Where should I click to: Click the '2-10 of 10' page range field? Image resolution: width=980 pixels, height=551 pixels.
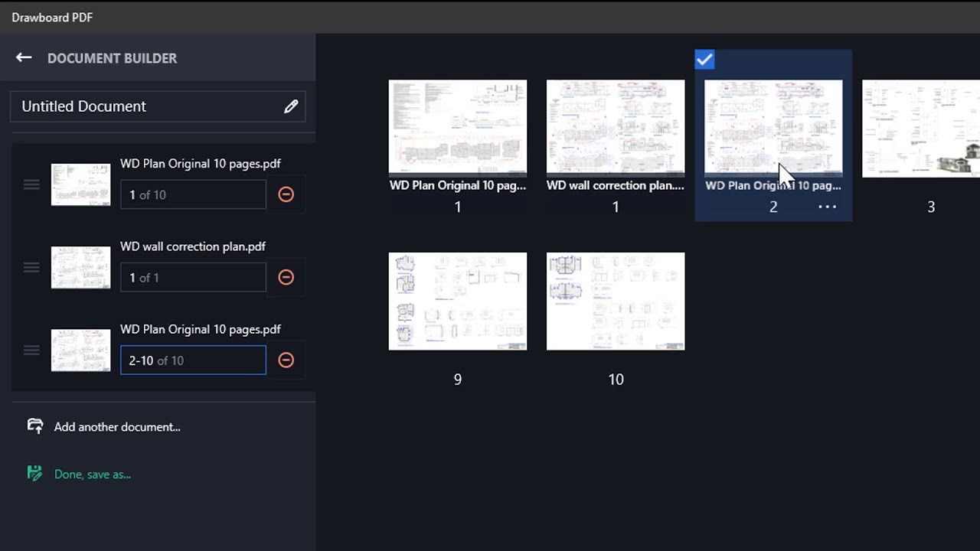point(193,360)
